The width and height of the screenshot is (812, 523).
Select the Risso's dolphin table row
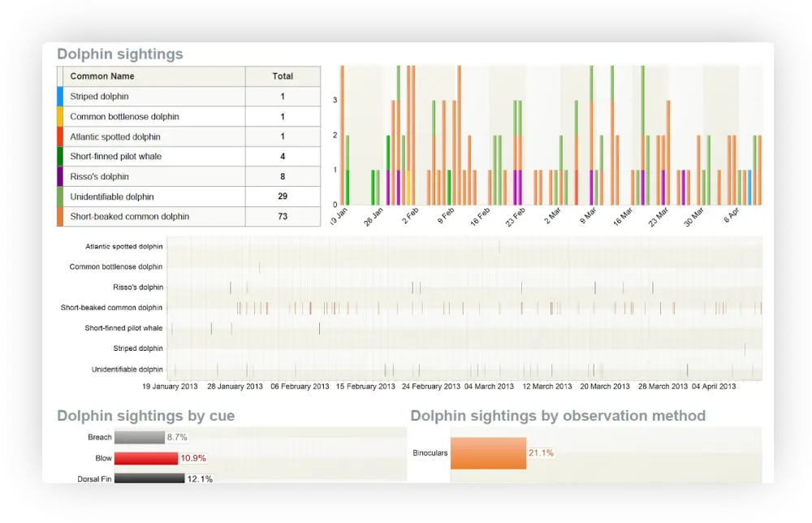188,176
